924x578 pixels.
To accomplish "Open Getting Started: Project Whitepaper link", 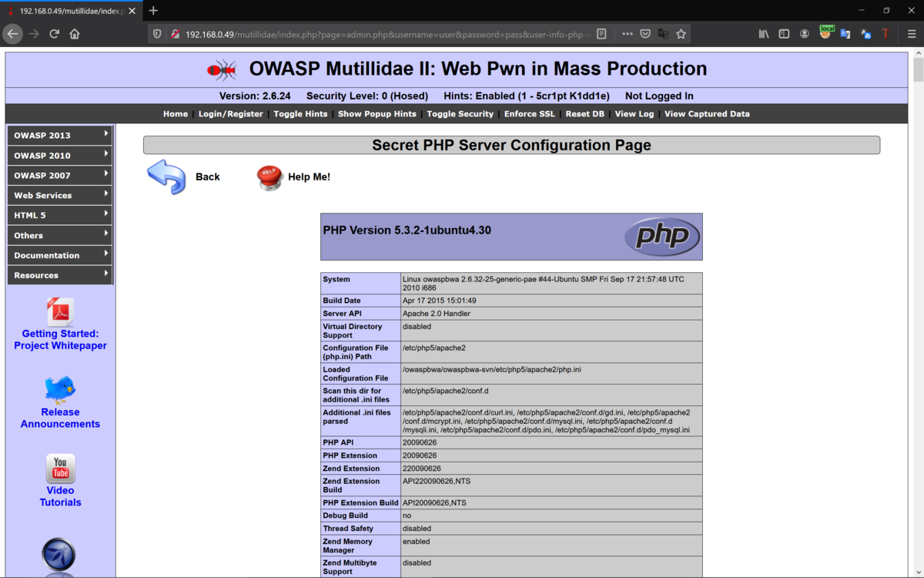I will click(60, 340).
